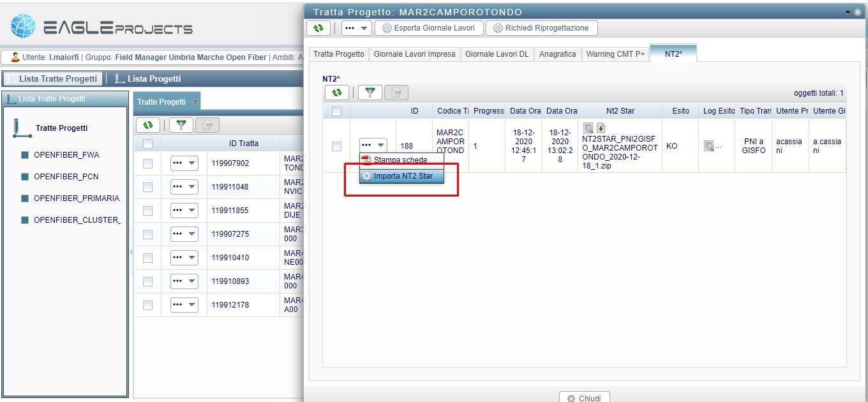This screenshot has height=402, width=868.
Task: Open actions dropdown for tratta 119911048
Action: coord(184,187)
